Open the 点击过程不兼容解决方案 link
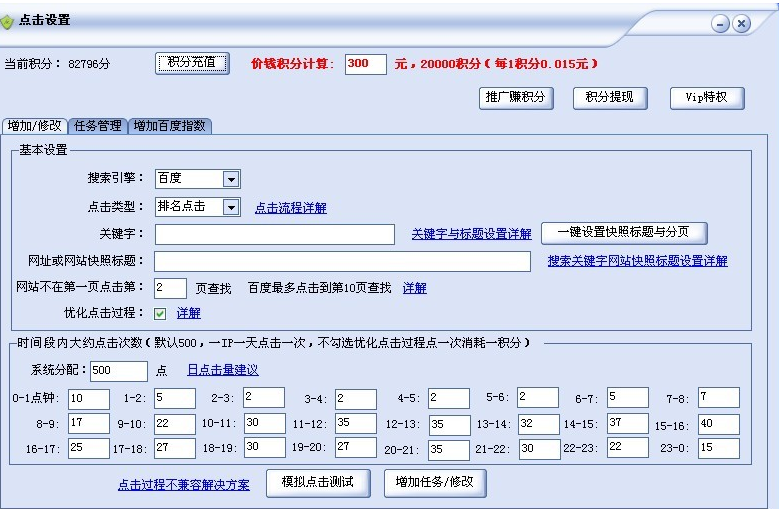 coord(184,485)
